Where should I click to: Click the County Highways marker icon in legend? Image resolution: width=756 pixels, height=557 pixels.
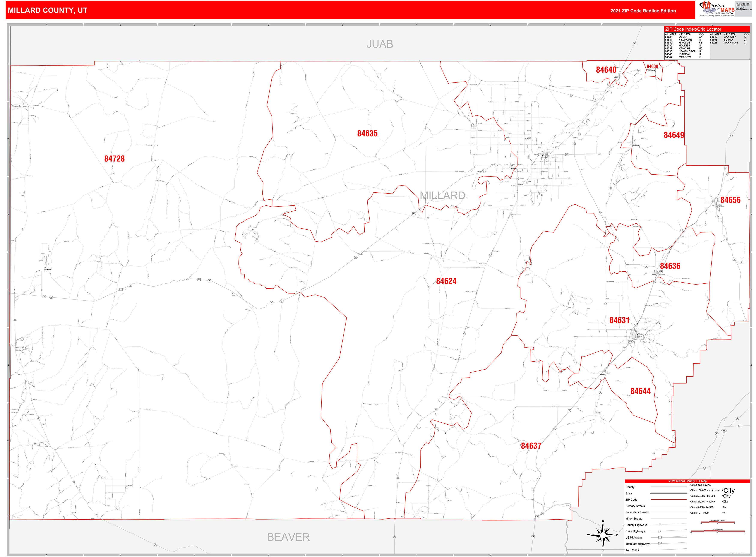(x=660, y=525)
